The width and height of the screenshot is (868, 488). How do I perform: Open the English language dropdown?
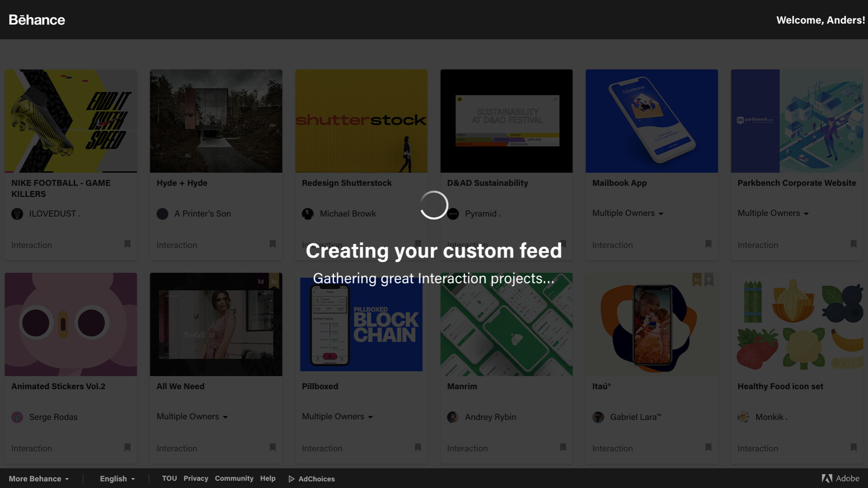[117, 479]
